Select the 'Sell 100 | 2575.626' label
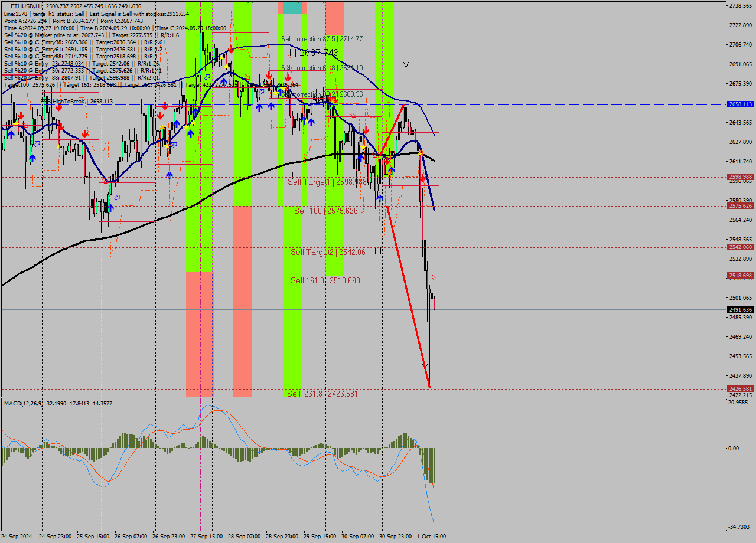 326,210
